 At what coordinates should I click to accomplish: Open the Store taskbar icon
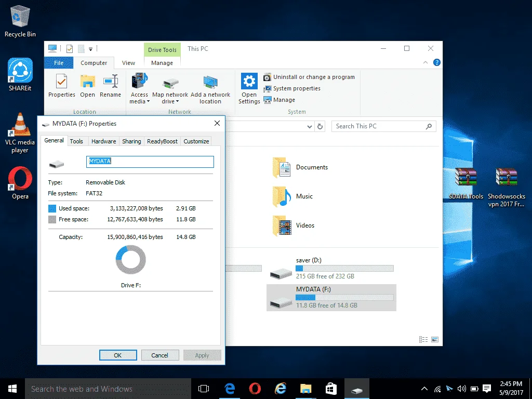click(331, 389)
